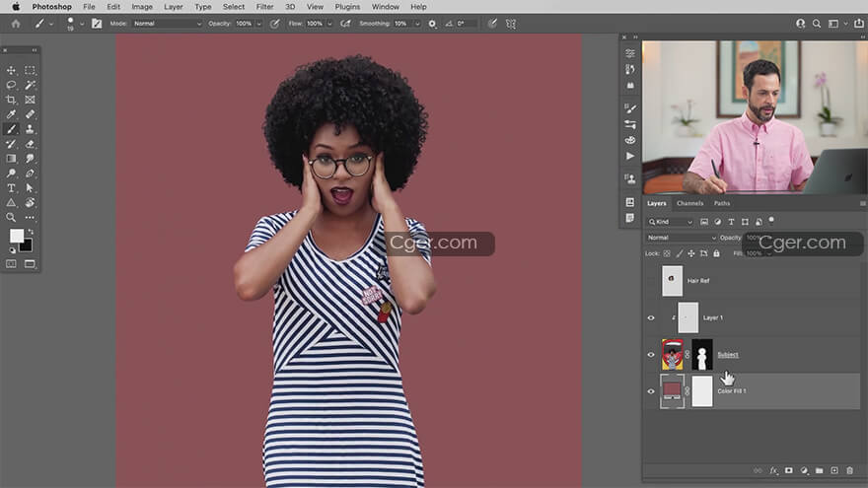Select the Zoom tool
Viewport: 868px width, 488px height.
point(11,218)
